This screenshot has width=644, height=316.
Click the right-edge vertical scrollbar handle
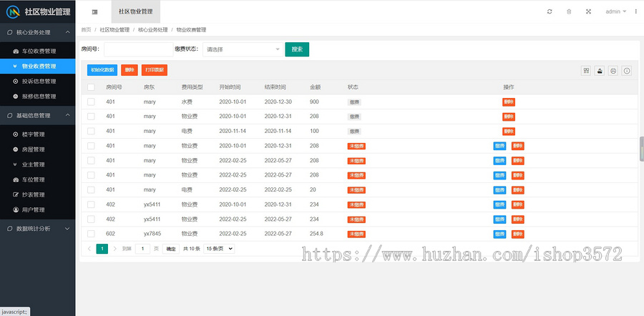point(642,149)
